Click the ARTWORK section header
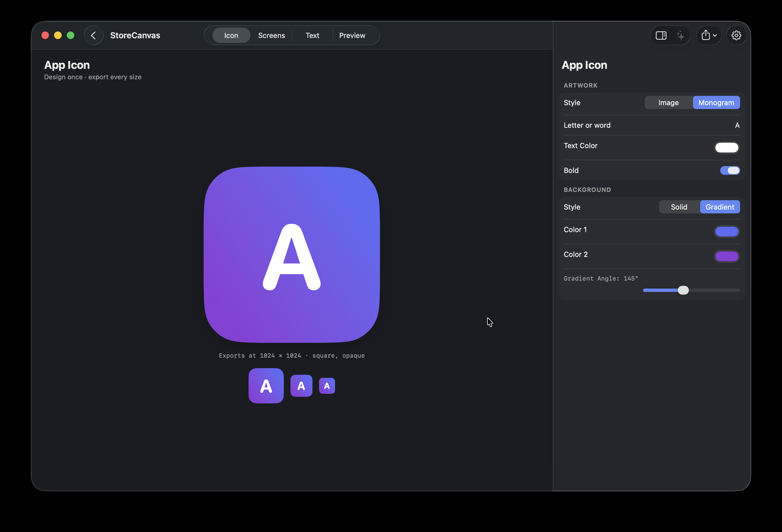This screenshot has height=532, width=782. pyautogui.click(x=581, y=85)
